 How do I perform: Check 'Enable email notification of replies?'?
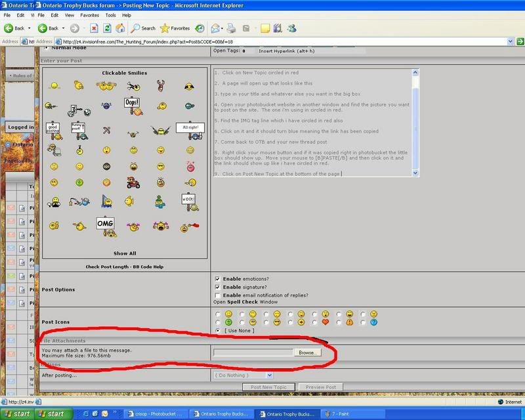point(218,295)
